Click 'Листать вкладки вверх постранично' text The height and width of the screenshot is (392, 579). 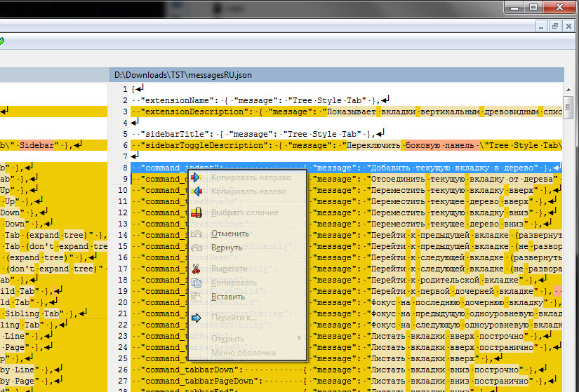[452, 347]
